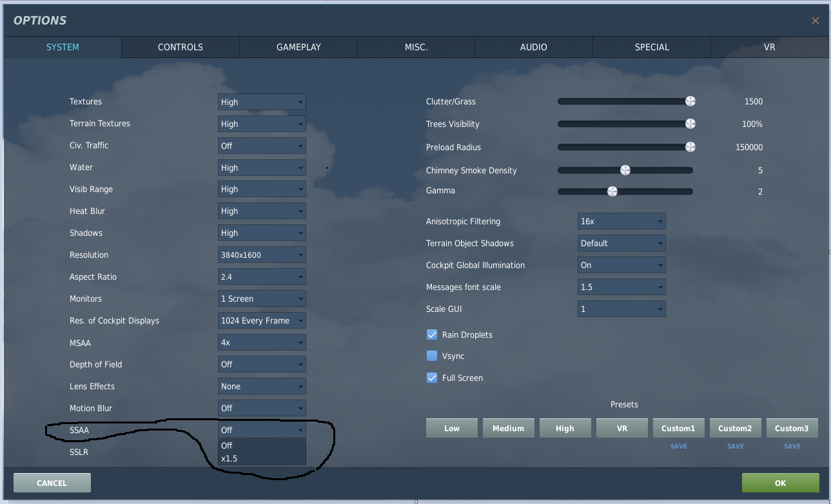The height and width of the screenshot is (504, 831).
Task: Open the Scale GUI dropdown
Action: [621, 309]
